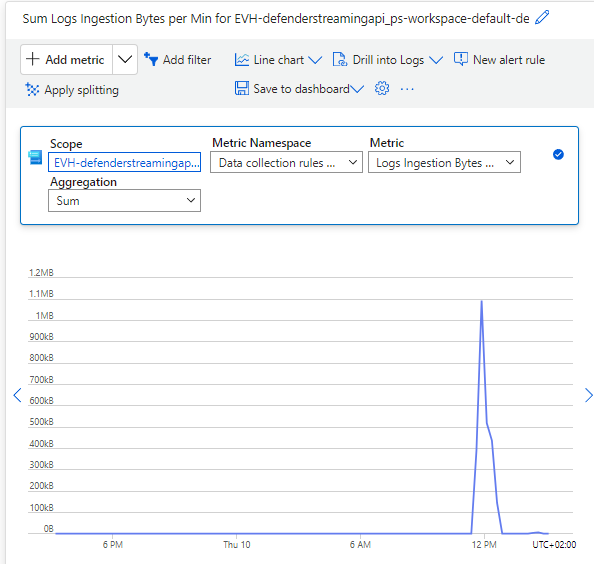
Task: Open the more options ellipsis menu
Action: pyautogui.click(x=407, y=89)
